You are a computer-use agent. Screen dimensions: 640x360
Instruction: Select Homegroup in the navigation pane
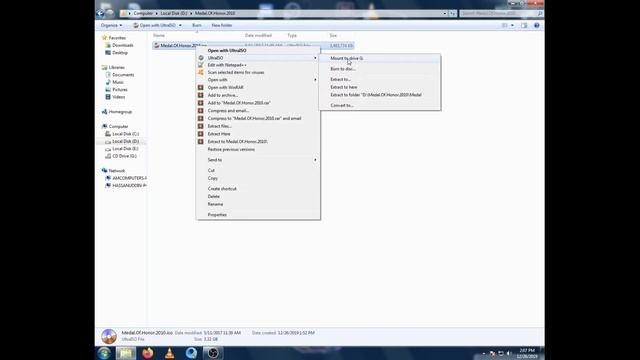point(120,112)
